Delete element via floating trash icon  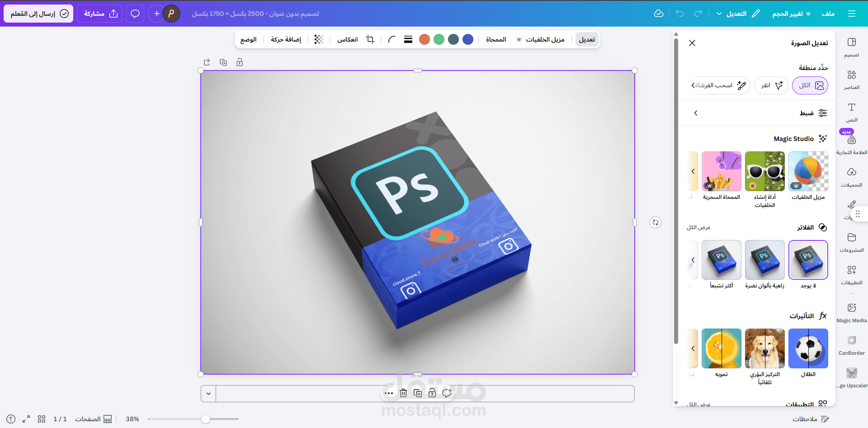coord(403,393)
